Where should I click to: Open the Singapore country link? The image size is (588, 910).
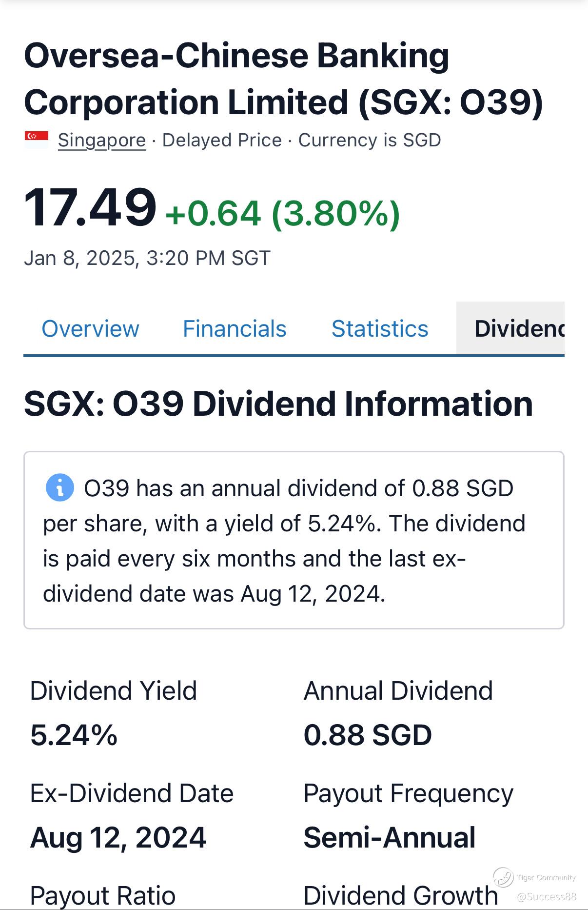[102, 140]
